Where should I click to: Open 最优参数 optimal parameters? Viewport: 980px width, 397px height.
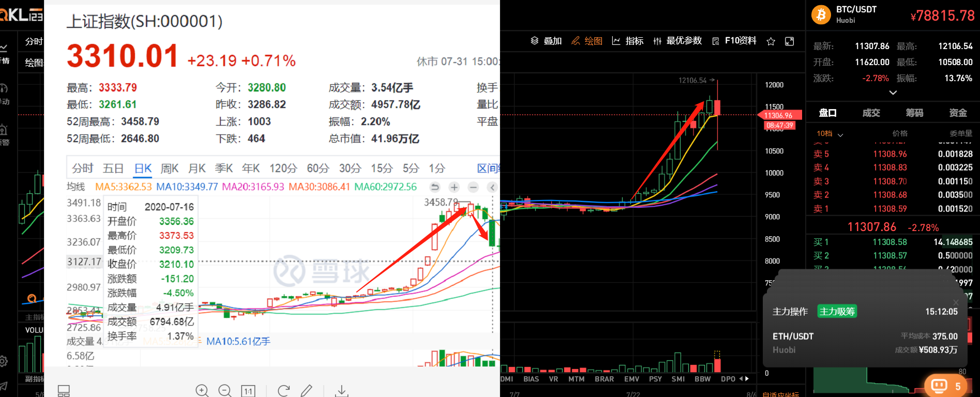click(677, 41)
